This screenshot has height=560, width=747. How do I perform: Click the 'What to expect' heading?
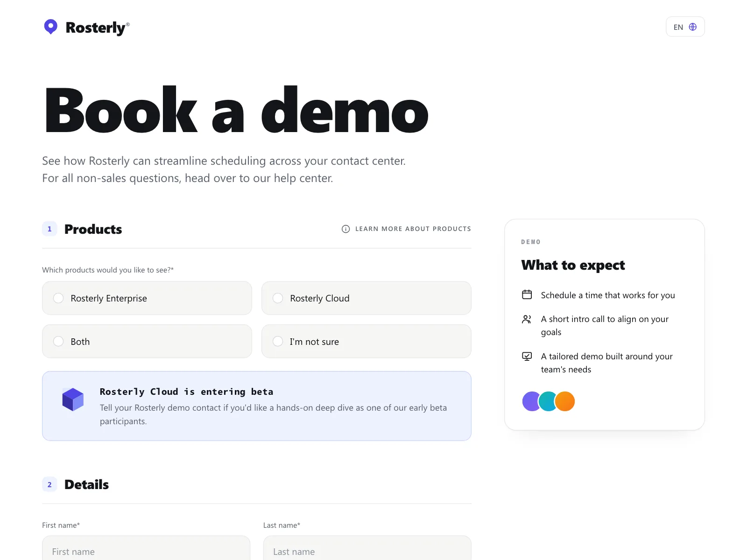[x=573, y=265]
